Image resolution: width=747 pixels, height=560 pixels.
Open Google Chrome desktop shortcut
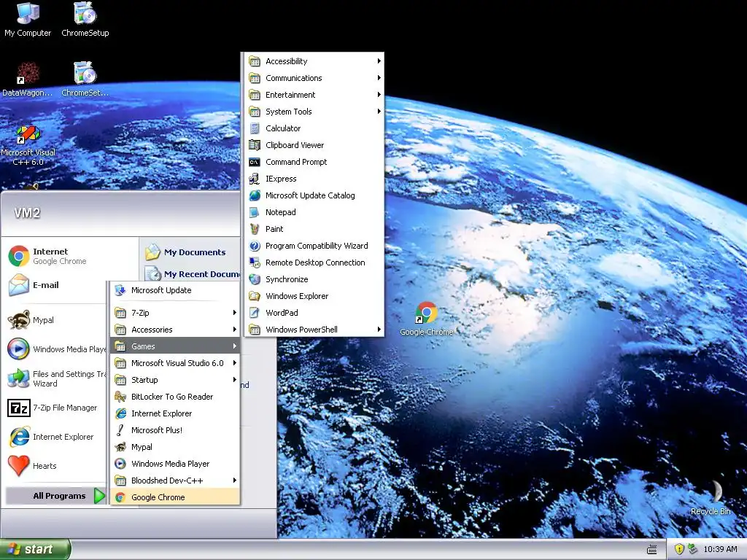click(426, 319)
